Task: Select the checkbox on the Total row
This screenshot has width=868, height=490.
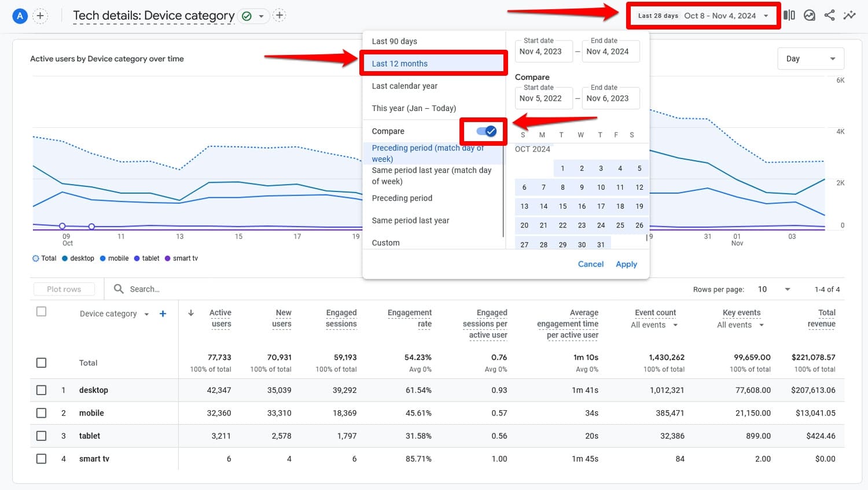Action: (x=41, y=363)
